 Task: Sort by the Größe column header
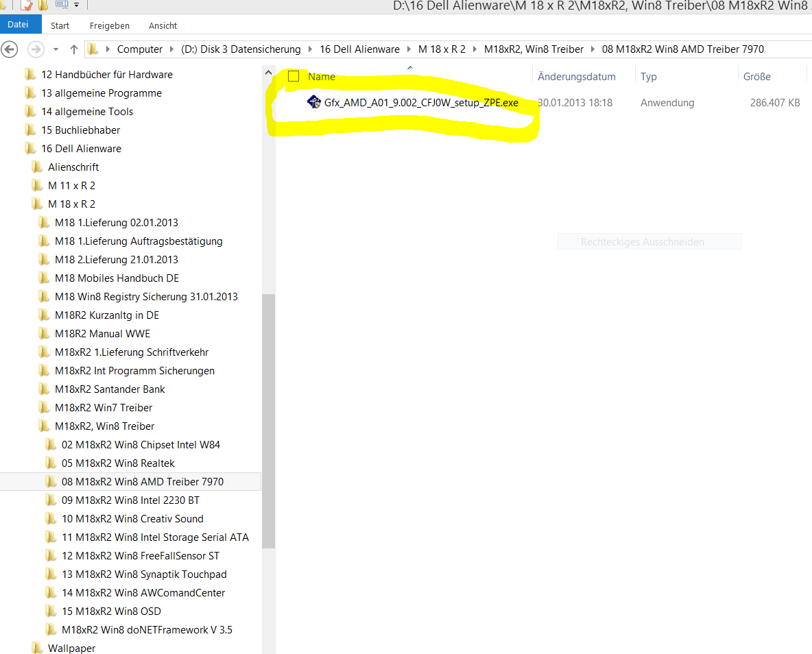click(x=756, y=77)
